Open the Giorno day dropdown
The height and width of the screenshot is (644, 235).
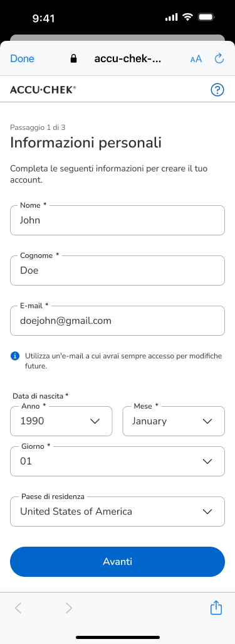(x=117, y=461)
